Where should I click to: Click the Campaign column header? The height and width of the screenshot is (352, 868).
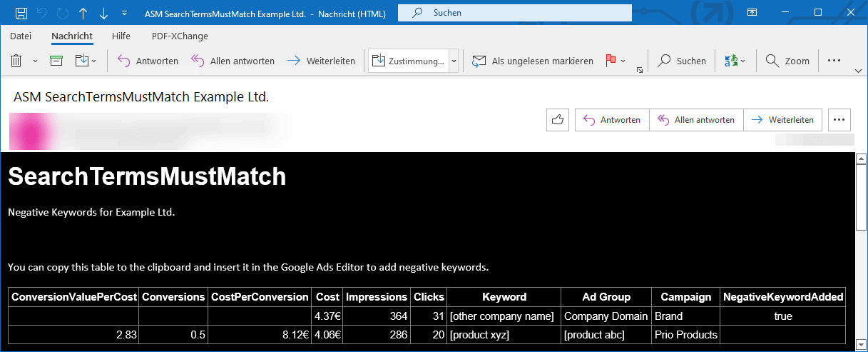click(685, 296)
